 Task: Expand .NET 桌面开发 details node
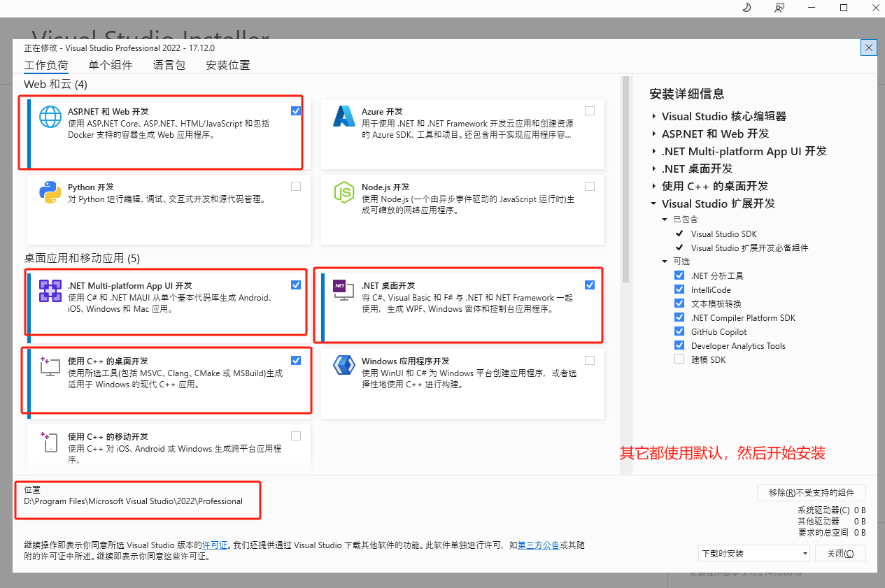[654, 169]
